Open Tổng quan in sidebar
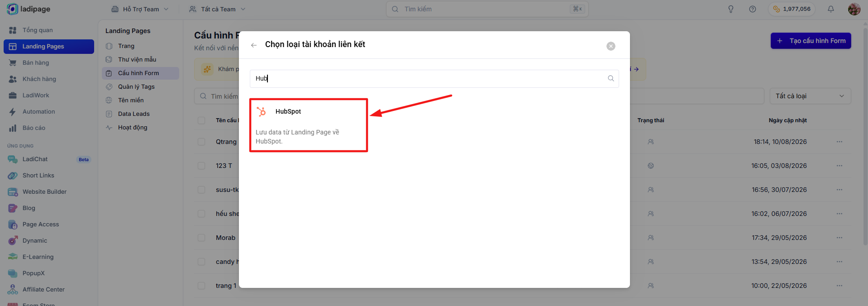Viewport: 868px width, 306px height. (x=49, y=30)
